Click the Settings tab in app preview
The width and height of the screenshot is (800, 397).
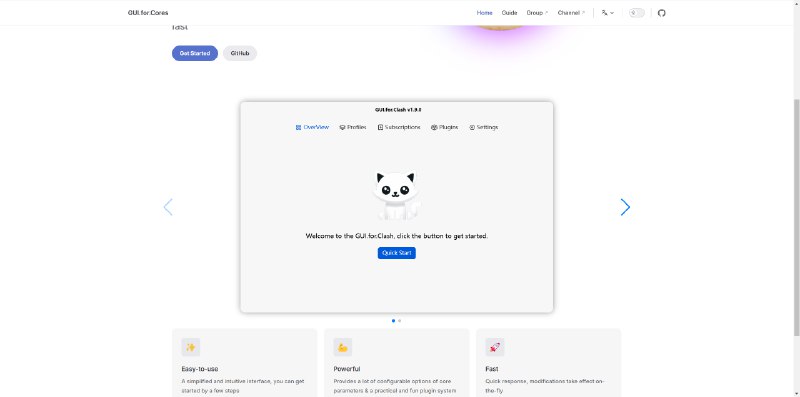[483, 127]
